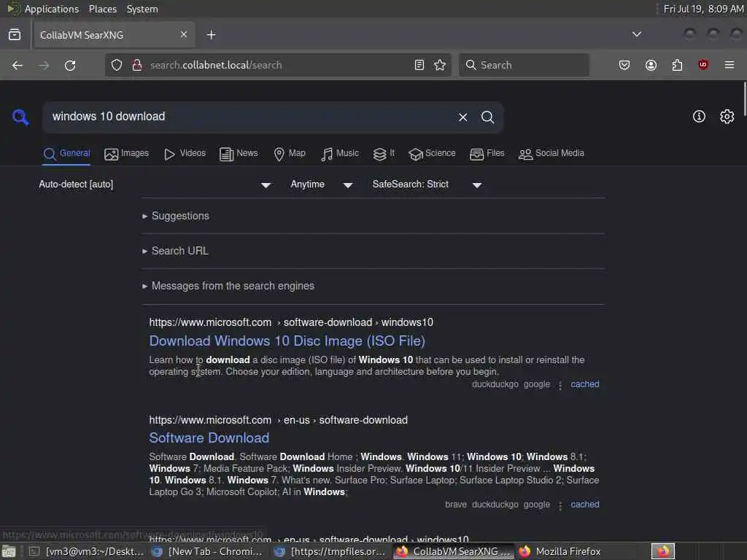Select the General search category
Viewport: 747px width, 560px height.
click(66, 154)
